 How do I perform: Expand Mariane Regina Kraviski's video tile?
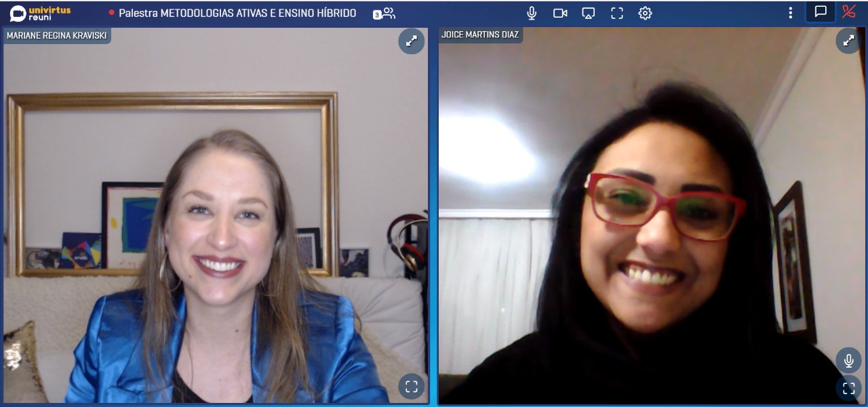(x=412, y=41)
